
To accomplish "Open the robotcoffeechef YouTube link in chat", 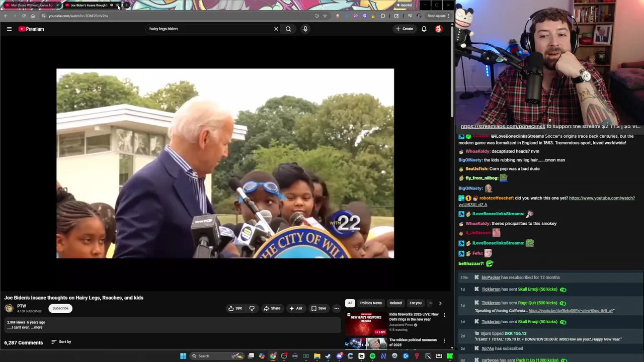I will (602, 198).
